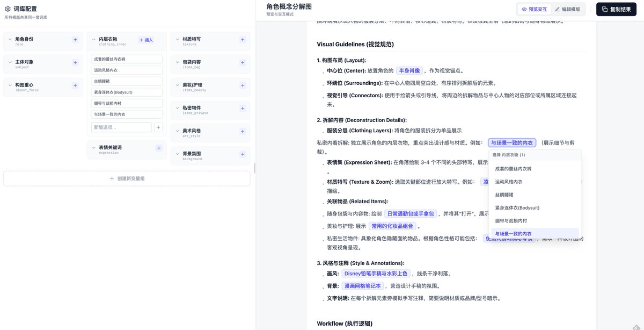Click the 词库配置 panel heading
Viewport: 644px width, 330px height.
[25, 9]
